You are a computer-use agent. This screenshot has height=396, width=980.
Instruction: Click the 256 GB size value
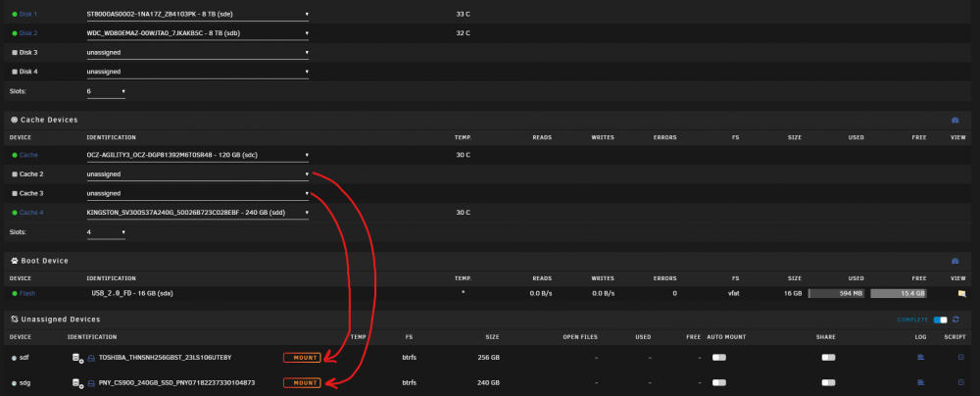[x=488, y=358]
